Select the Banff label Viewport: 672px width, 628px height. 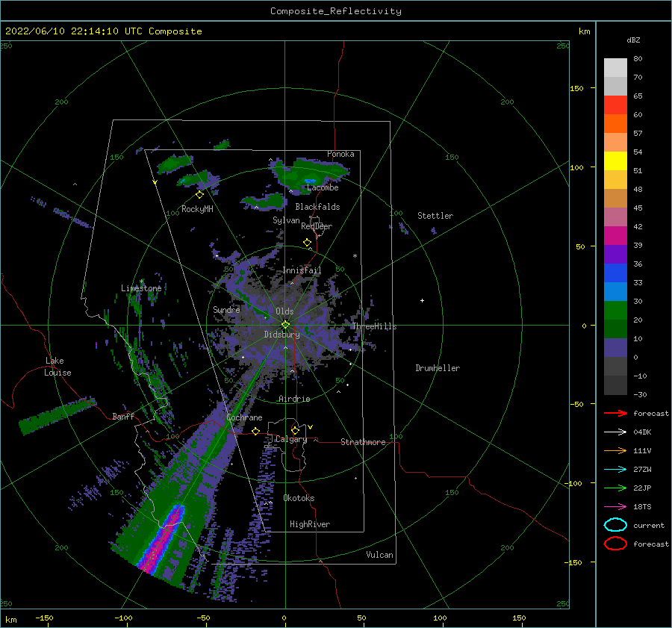[x=123, y=417]
